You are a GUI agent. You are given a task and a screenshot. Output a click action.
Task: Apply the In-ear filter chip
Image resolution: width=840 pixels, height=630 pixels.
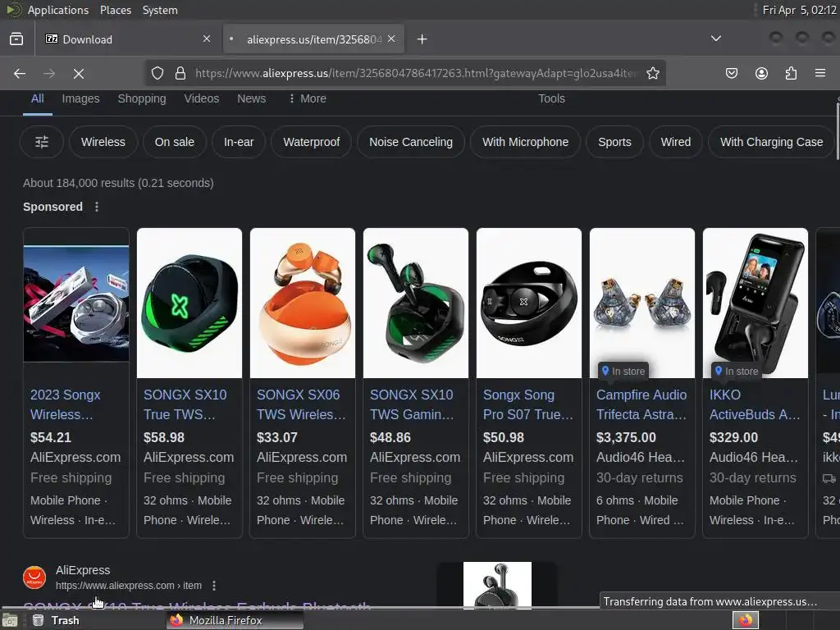[x=239, y=142]
